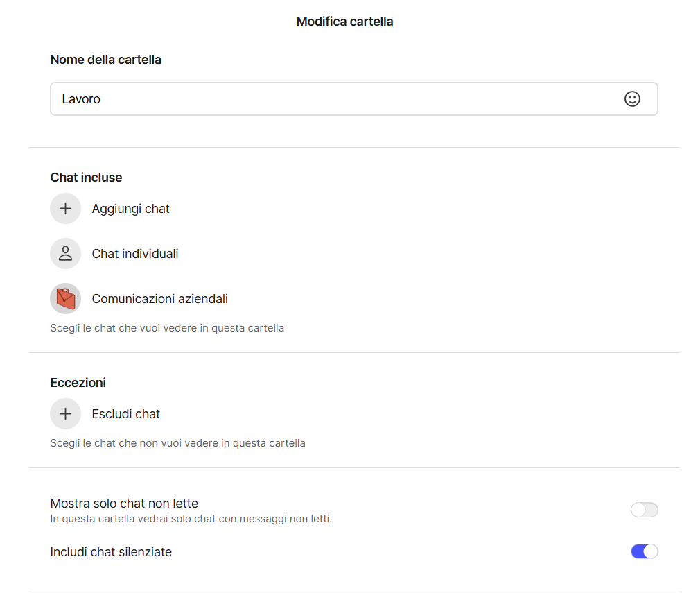Select the Chat individuali entry label
This screenshot has height=593, width=700.
[135, 254]
